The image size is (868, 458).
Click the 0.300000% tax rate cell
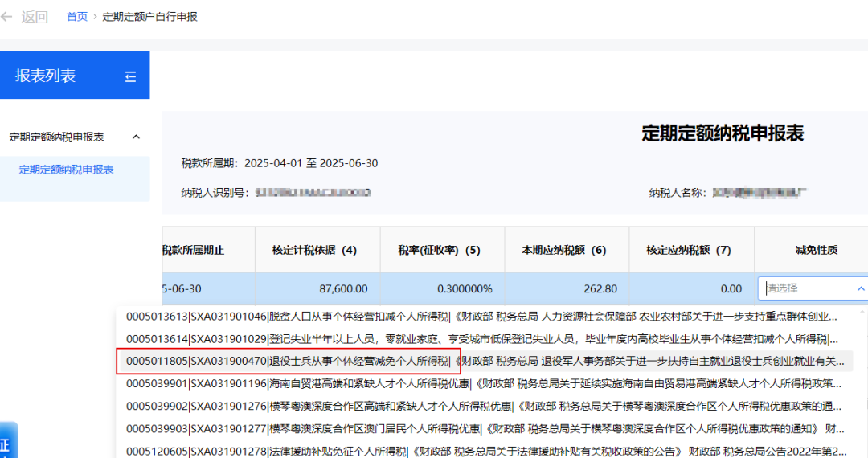click(x=442, y=288)
